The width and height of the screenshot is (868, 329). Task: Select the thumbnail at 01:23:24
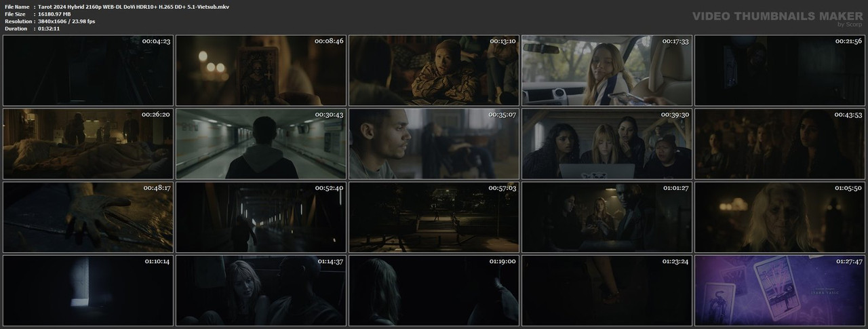click(x=607, y=290)
